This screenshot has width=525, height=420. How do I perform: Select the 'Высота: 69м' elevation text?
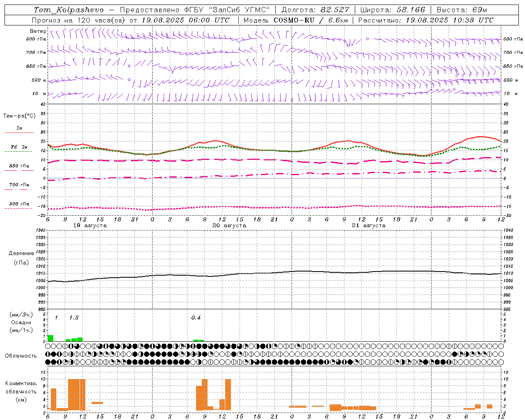point(461,10)
